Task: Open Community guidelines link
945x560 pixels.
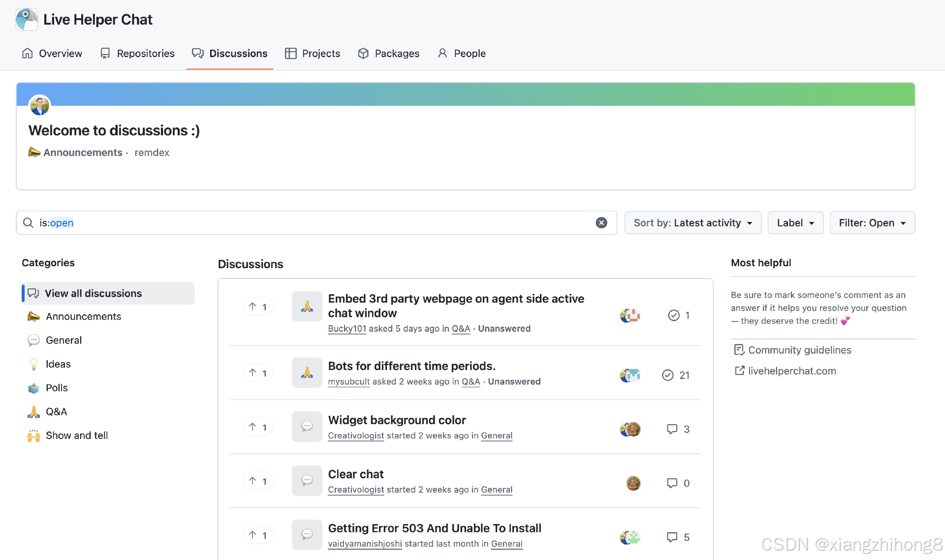Action: click(x=792, y=350)
